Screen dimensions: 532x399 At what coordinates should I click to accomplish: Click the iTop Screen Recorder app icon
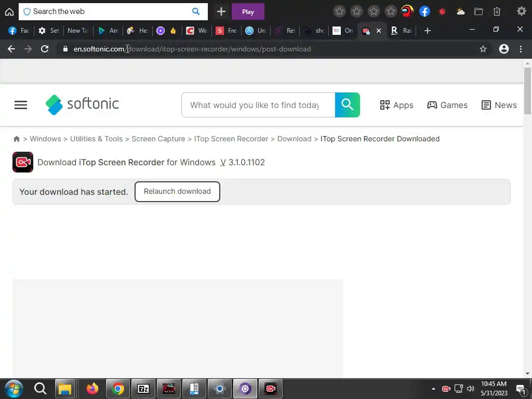pos(23,162)
